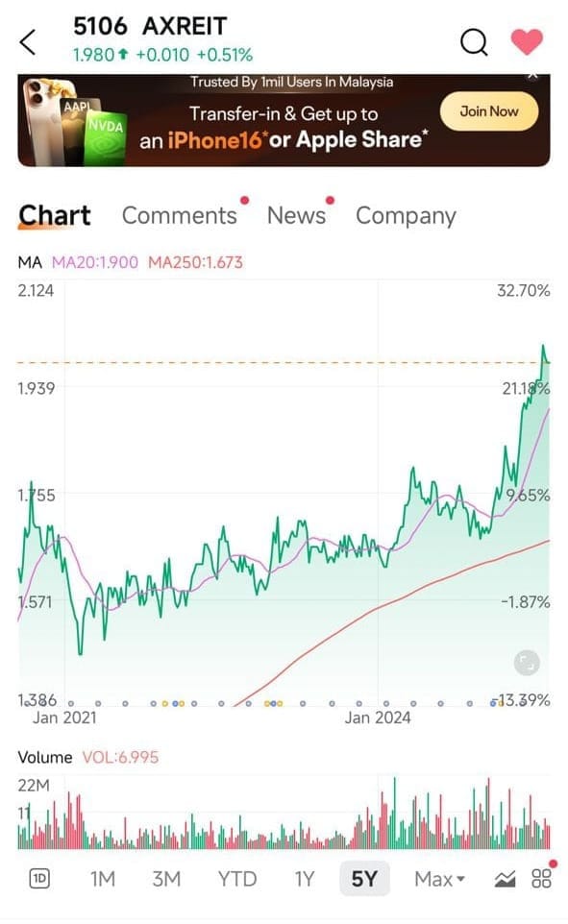Switch to the Comments tab
Image resolution: width=568 pixels, height=924 pixels.
[x=180, y=216]
